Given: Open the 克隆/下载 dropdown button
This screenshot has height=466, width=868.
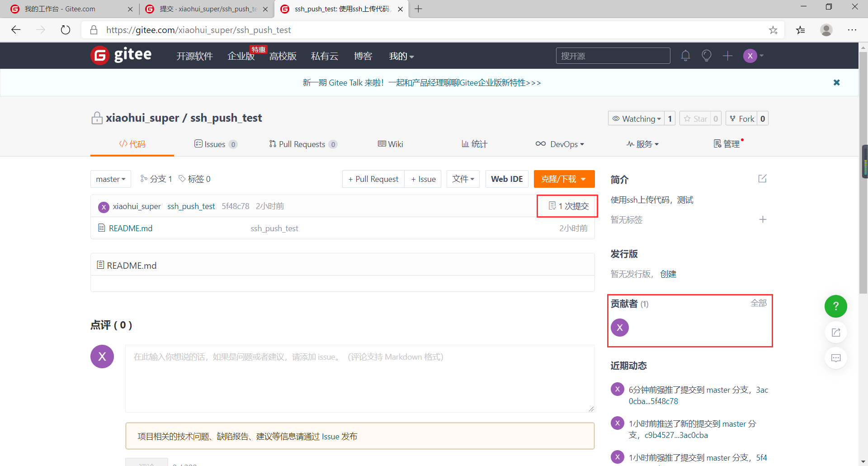Looking at the screenshot, I should pyautogui.click(x=564, y=179).
